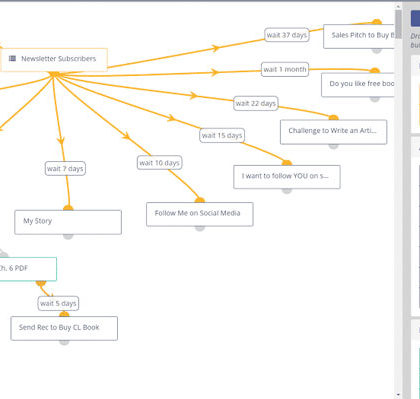Open the Follow Me on Social Media node
Screen dimensions: 420x399
point(200,214)
